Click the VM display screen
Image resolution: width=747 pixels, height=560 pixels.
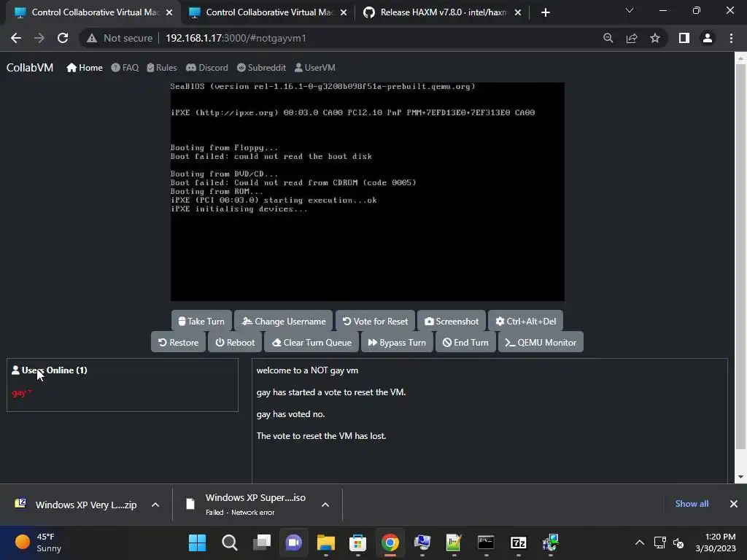tap(368, 192)
